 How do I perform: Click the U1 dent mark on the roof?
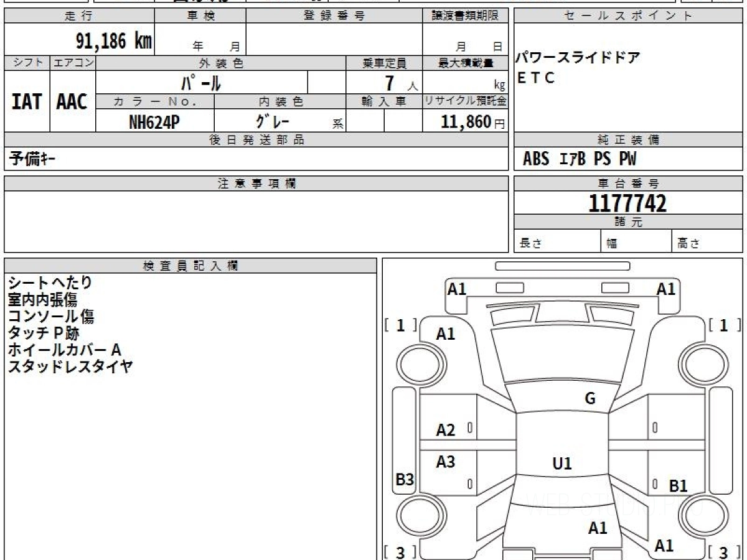tap(562, 464)
